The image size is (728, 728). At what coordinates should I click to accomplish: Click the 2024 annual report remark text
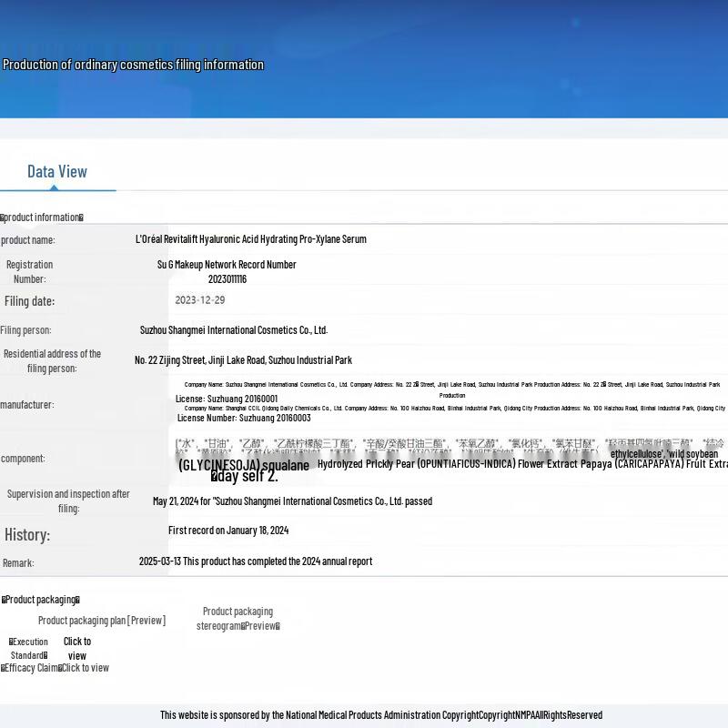click(256, 561)
